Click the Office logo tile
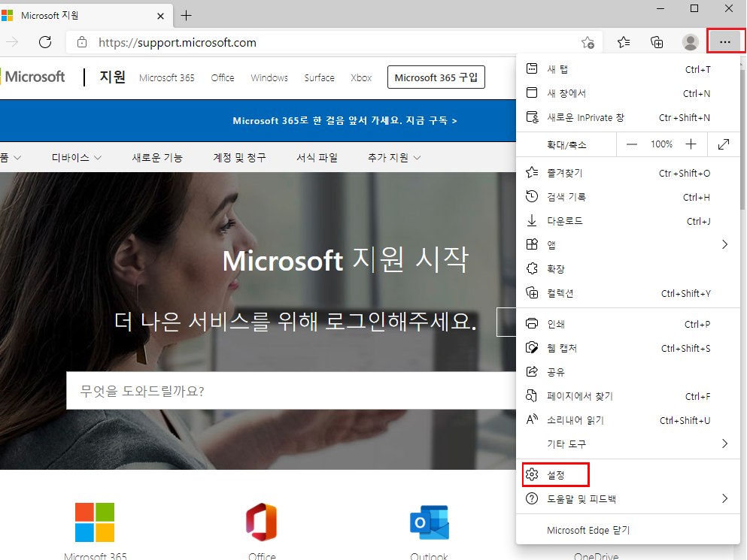The width and height of the screenshot is (747, 560). (262, 522)
